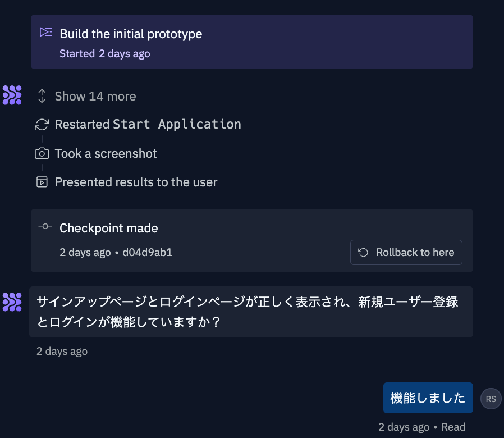Click the checkpoint commit icon

(x=45, y=226)
